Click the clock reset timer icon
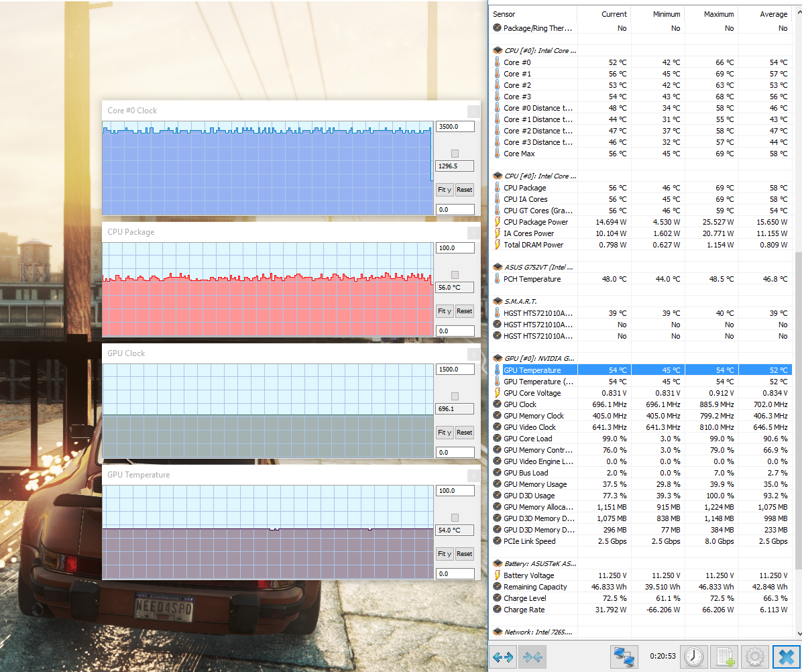The height and width of the screenshot is (672, 802). (x=694, y=657)
